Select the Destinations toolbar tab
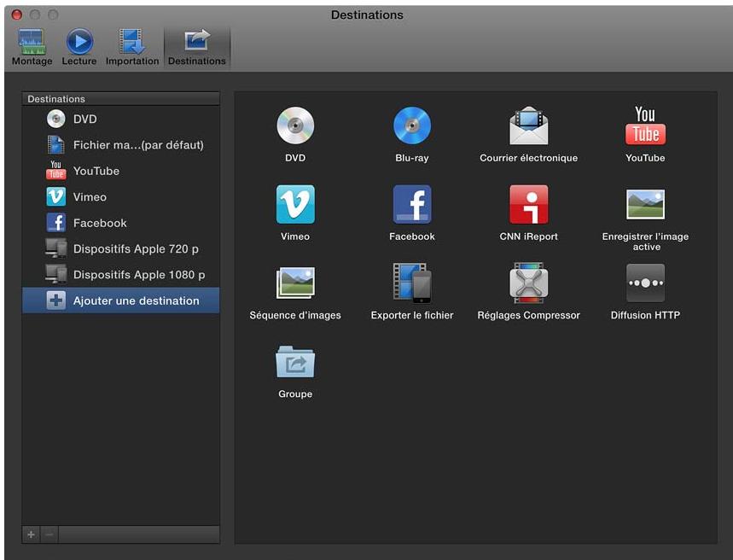Viewport: 733px width, 560px height. 197,47
